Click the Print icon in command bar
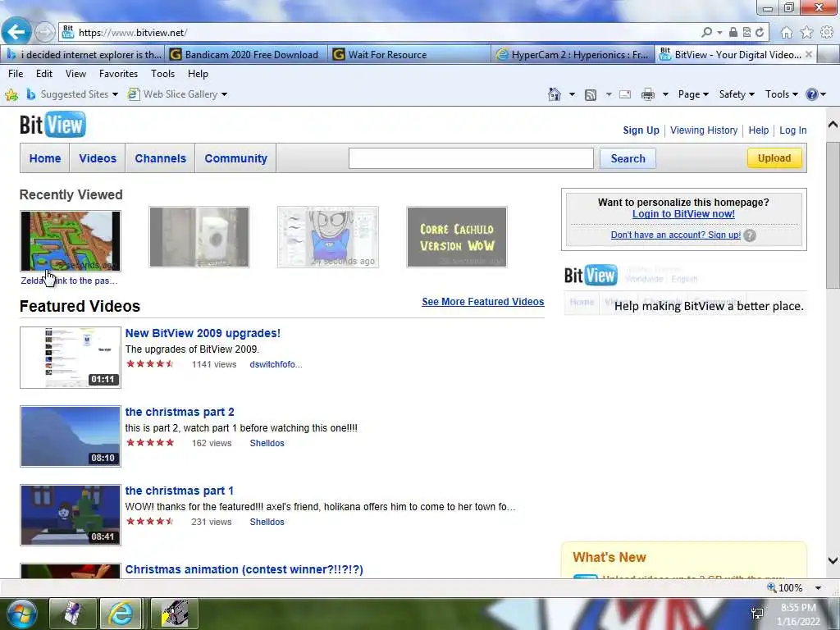The width and height of the screenshot is (840, 630). click(x=648, y=94)
